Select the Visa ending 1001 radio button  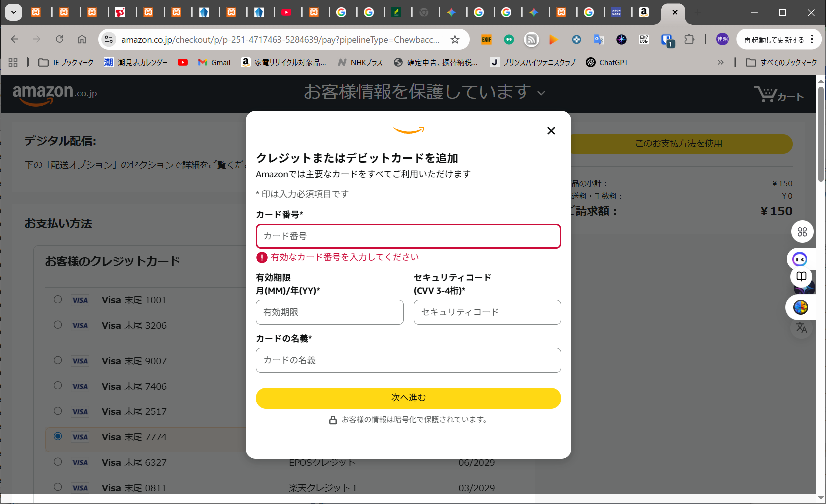(x=58, y=299)
